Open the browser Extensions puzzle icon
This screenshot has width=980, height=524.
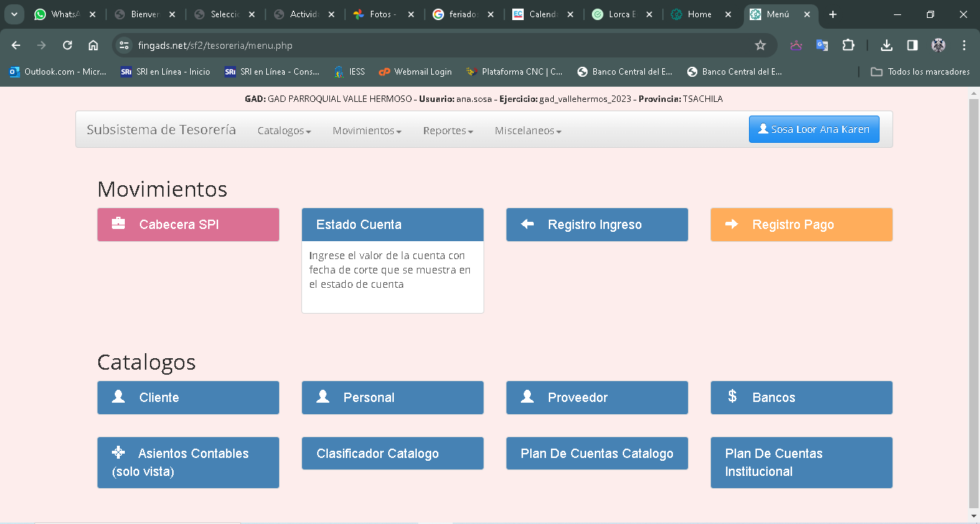[x=848, y=45]
